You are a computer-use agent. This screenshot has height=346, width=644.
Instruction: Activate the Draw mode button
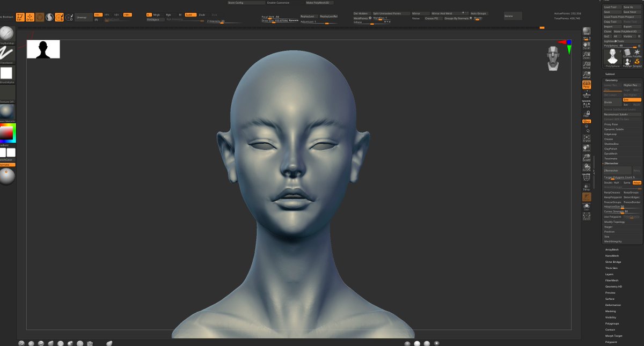pos(30,17)
